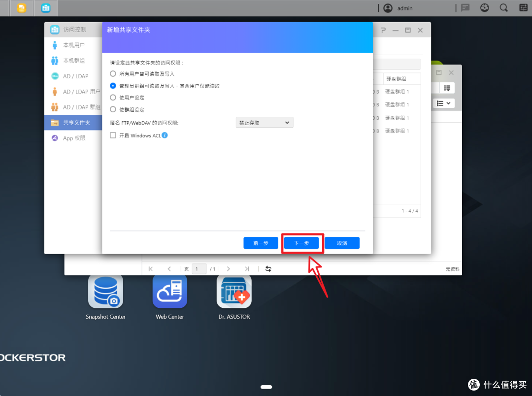Screen dimensions: 532x396
Task: Click the yellow folder app icon top-left
Action: [21, 8]
